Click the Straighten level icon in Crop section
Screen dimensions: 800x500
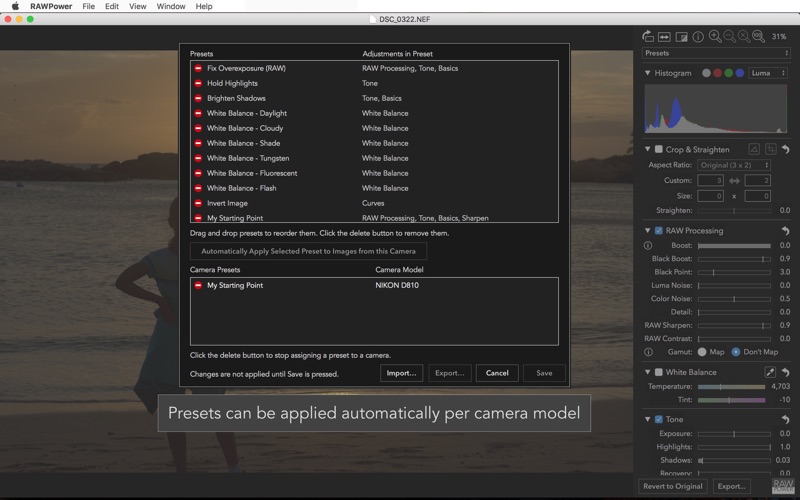pyautogui.click(x=754, y=149)
